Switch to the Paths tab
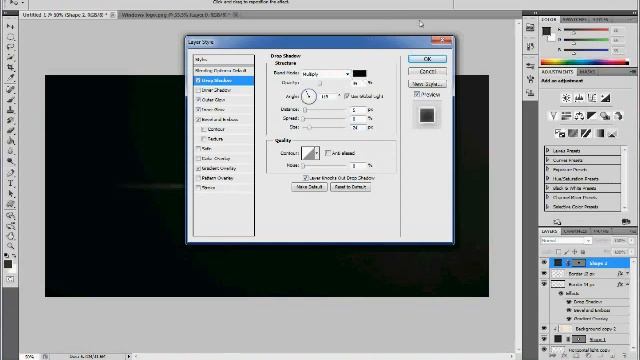The width and height of the screenshot is (640, 360). (x=601, y=231)
